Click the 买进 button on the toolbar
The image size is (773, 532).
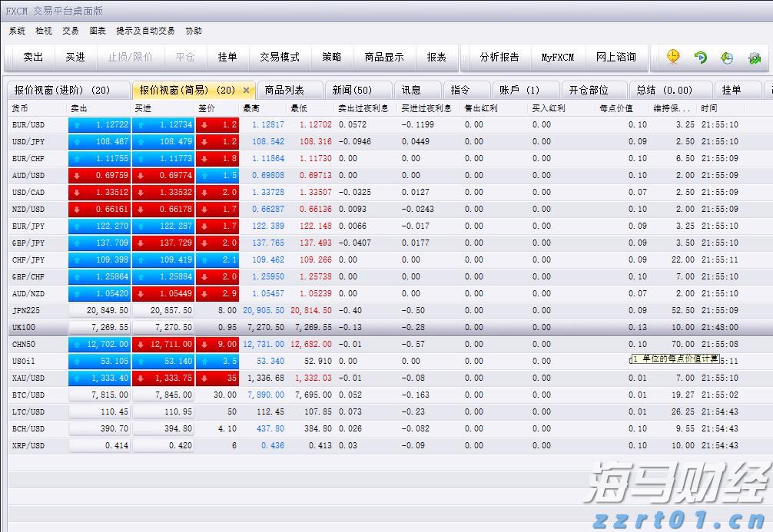click(75, 57)
